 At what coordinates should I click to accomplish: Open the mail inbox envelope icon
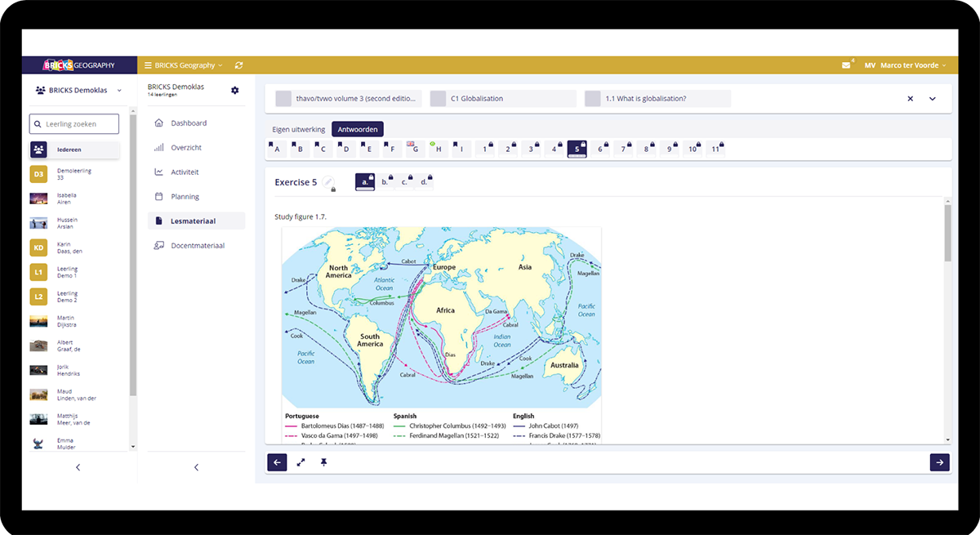click(846, 65)
